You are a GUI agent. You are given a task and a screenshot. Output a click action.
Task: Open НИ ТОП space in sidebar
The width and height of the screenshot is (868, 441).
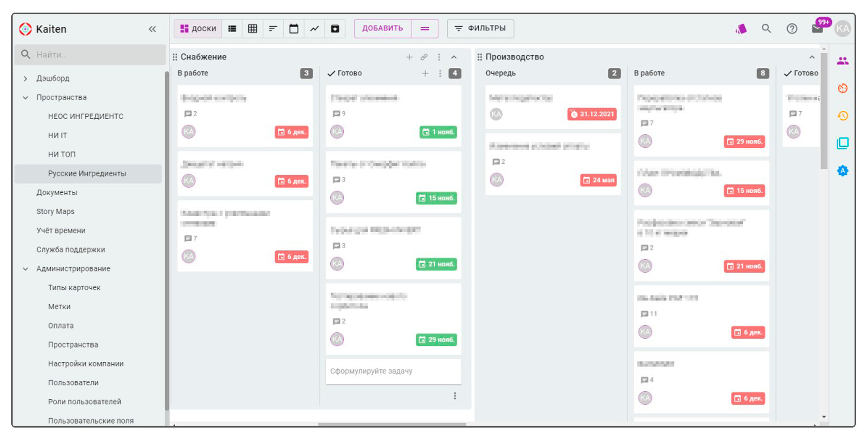click(62, 155)
